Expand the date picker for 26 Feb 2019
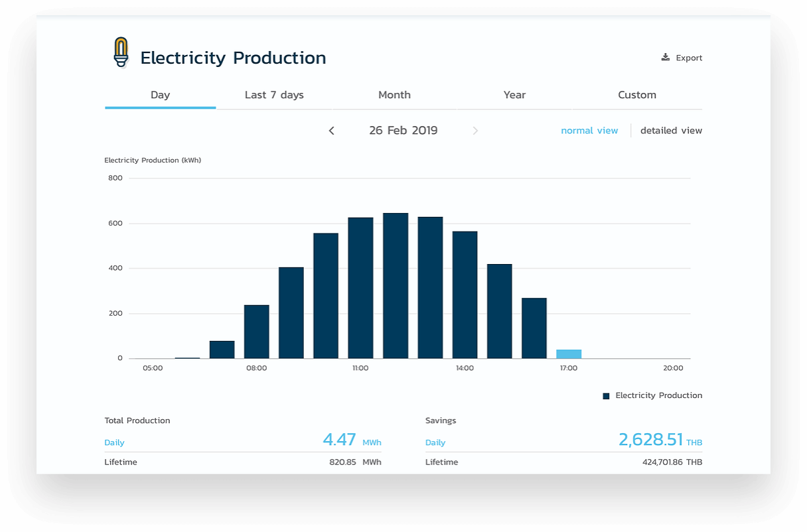The height and width of the screenshot is (532, 807). point(403,131)
